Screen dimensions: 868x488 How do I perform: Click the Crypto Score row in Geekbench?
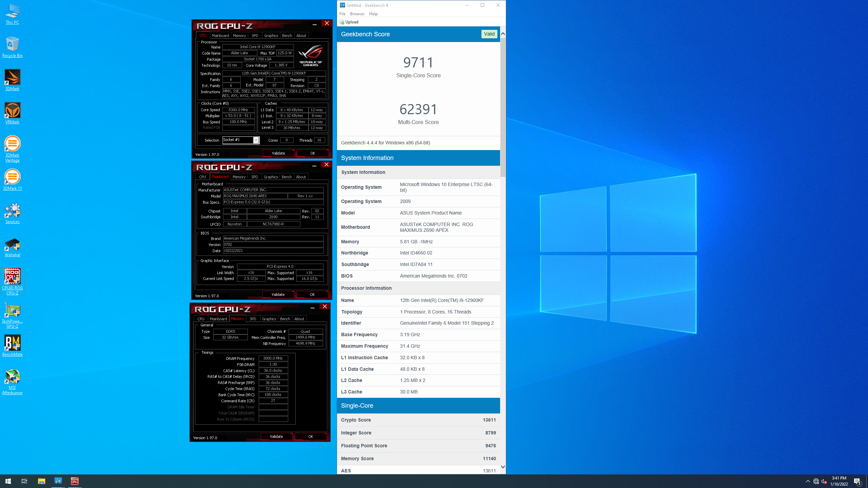point(418,420)
